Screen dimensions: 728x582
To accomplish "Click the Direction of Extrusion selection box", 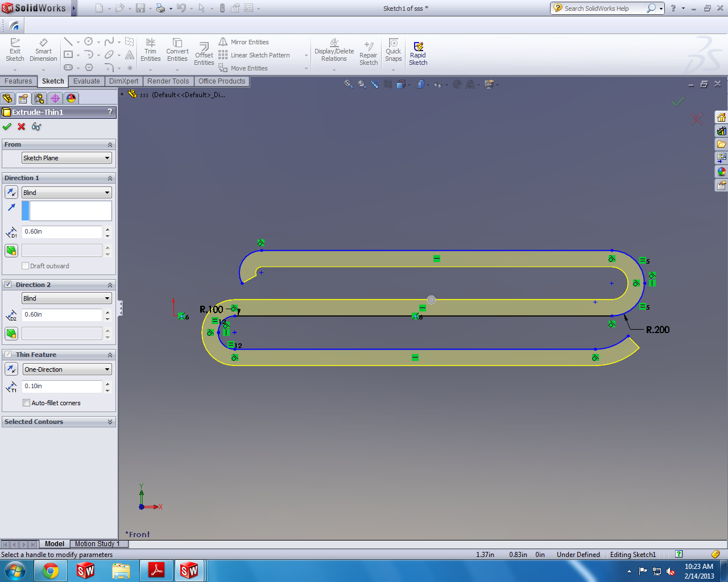I will click(67, 211).
